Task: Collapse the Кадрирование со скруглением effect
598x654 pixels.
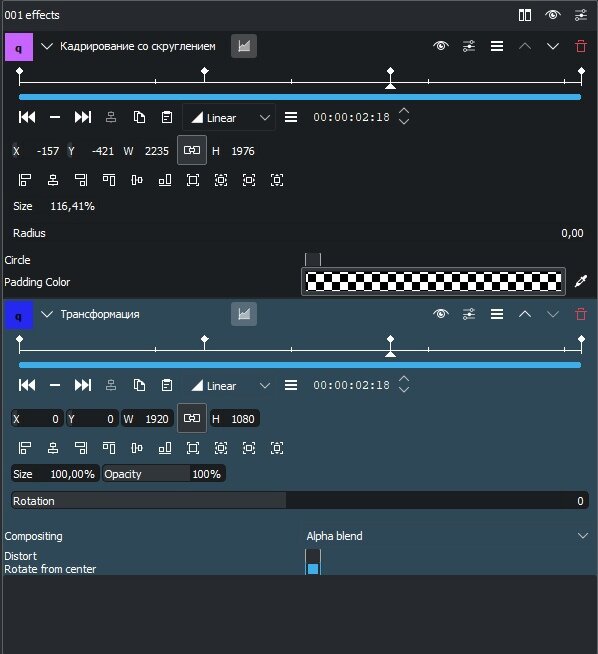Action: coord(47,46)
